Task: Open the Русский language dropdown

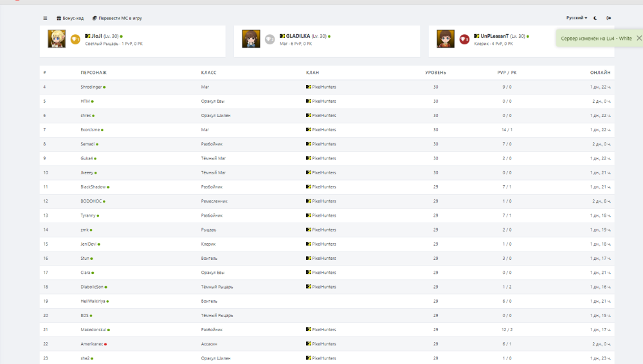Action: coord(576,18)
